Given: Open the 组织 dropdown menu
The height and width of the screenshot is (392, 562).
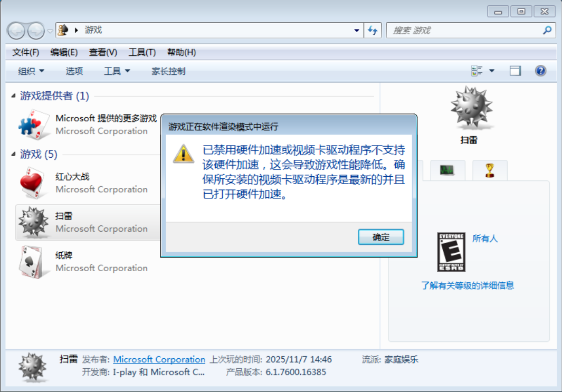Looking at the screenshot, I should click(31, 71).
